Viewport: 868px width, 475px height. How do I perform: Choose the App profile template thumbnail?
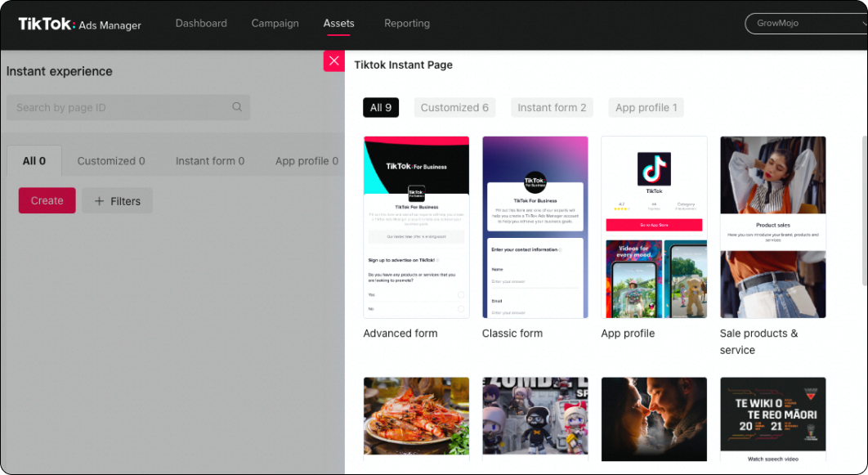click(x=655, y=227)
